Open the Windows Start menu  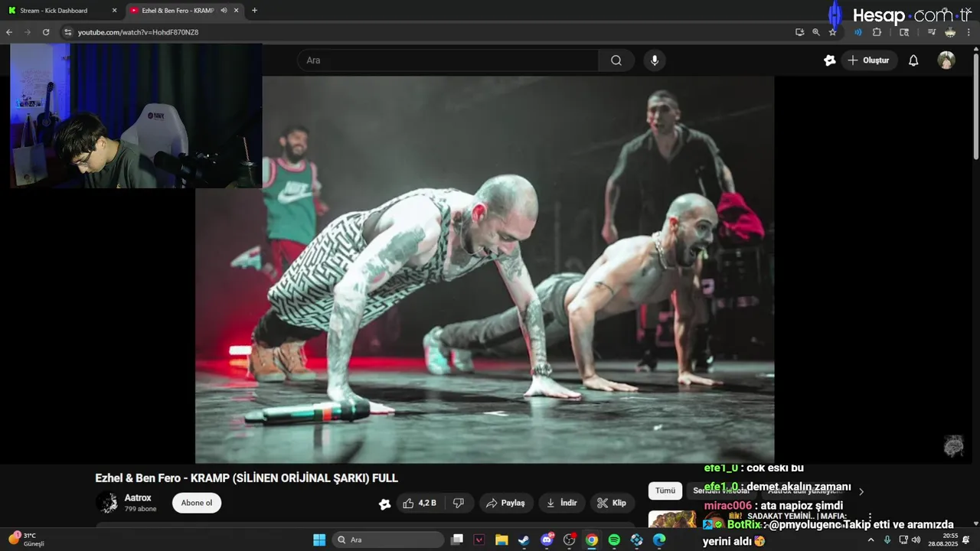tap(319, 540)
